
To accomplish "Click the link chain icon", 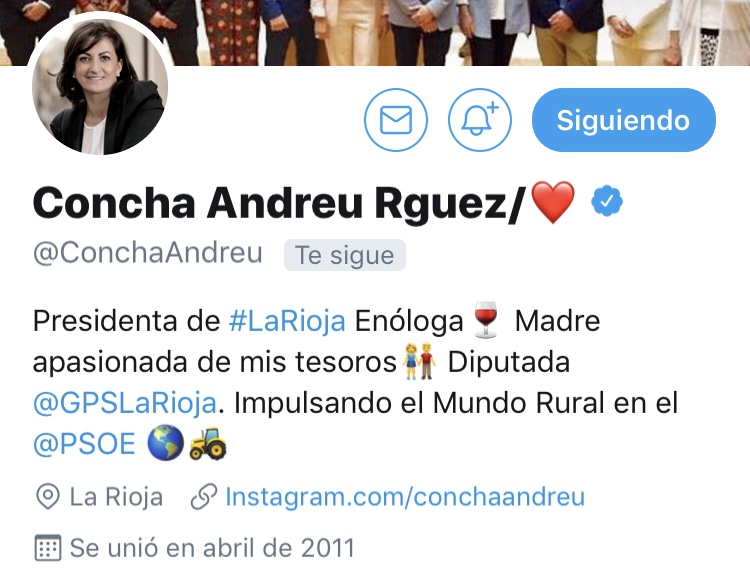I will 204,496.
